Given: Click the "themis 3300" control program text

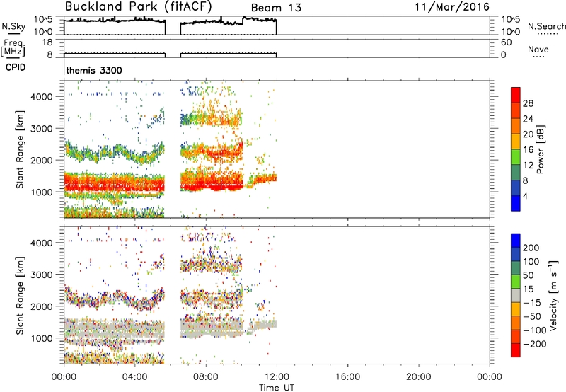Looking at the screenshot, I should coord(94,70).
